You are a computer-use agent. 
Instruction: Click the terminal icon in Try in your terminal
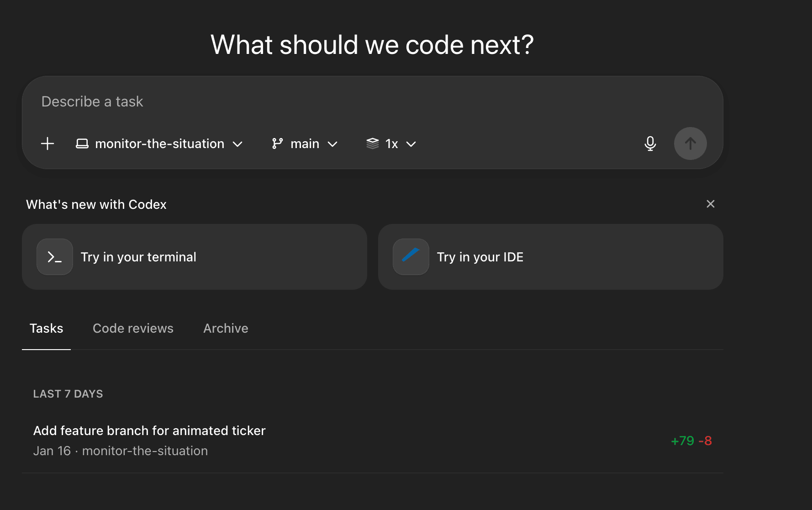[54, 256]
